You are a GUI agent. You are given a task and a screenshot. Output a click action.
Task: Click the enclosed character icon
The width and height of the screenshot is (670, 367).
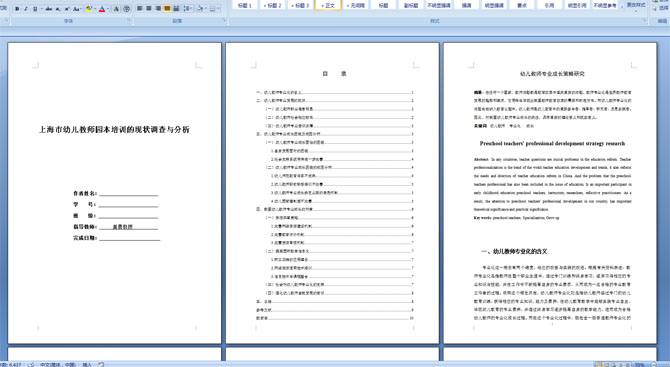click(x=126, y=9)
